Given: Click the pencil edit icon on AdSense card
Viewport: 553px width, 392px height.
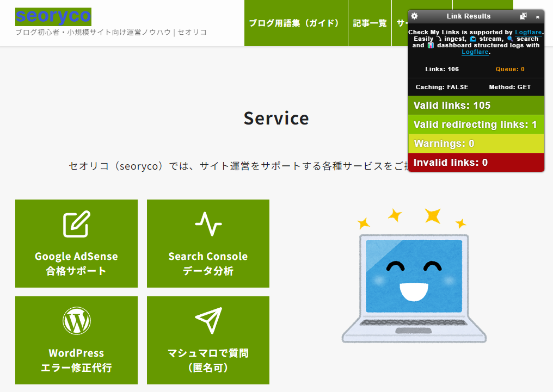Looking at the screenshot, I should pyautogui.click(x=77, y=224).
